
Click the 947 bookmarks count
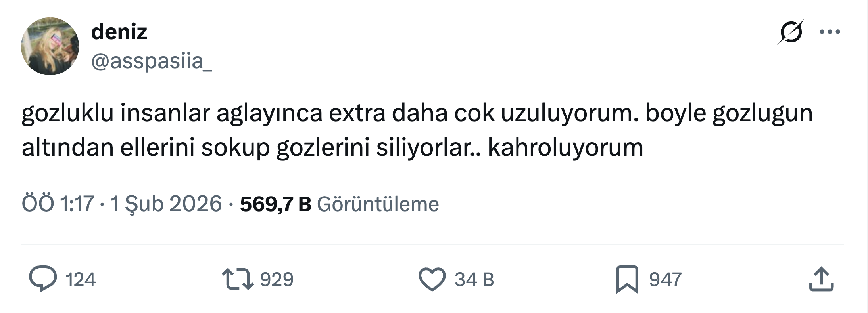pyautogui.click(x=665, y=279)
